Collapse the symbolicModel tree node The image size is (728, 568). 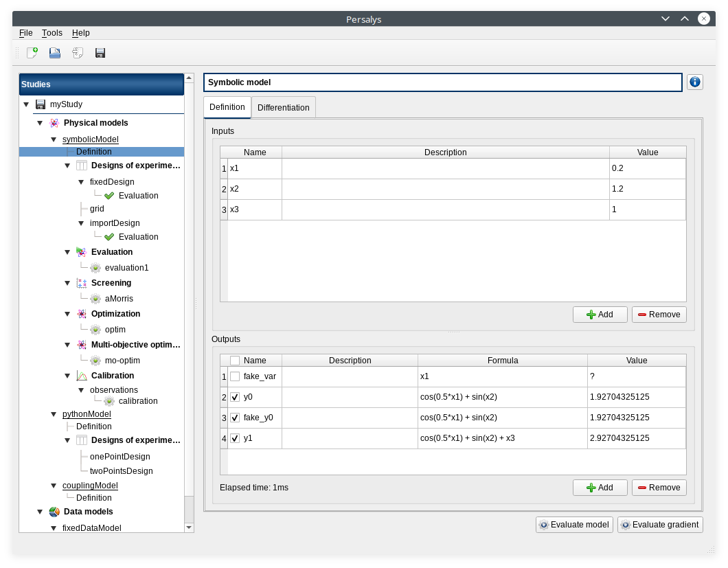click(54, 139)
